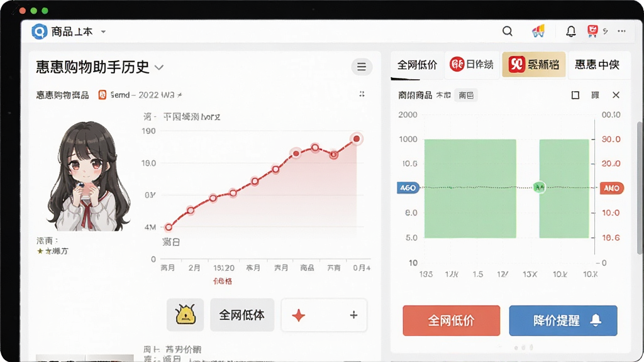Switch to the 惠惠中侠 tab
This screenshot has height=362, width=644.
(597, 65)
